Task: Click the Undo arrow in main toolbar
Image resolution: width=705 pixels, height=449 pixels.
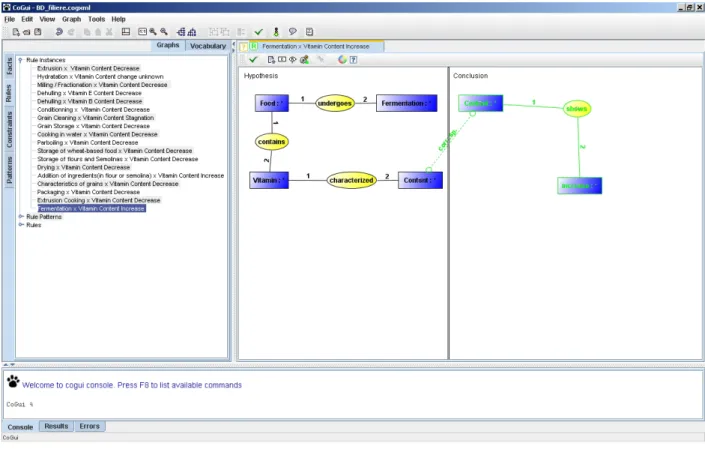Action: 59,32
